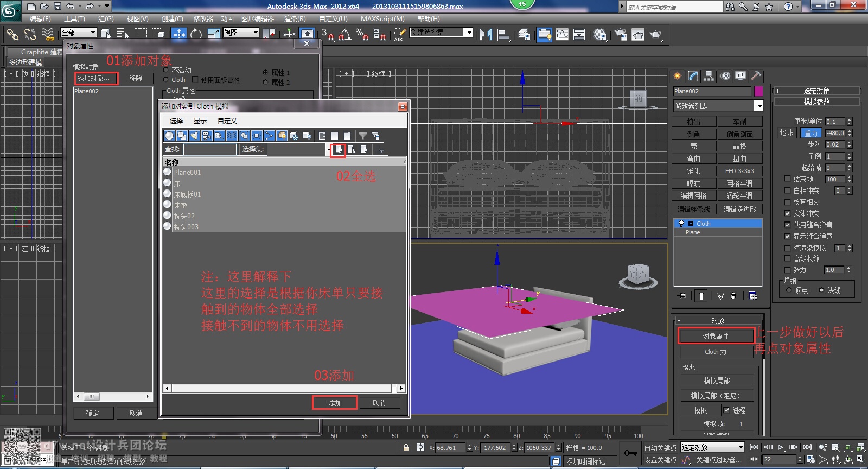Open Render Setup teapot icon
Viewport: 868px width, 469px height.
(x=620, y=34)
